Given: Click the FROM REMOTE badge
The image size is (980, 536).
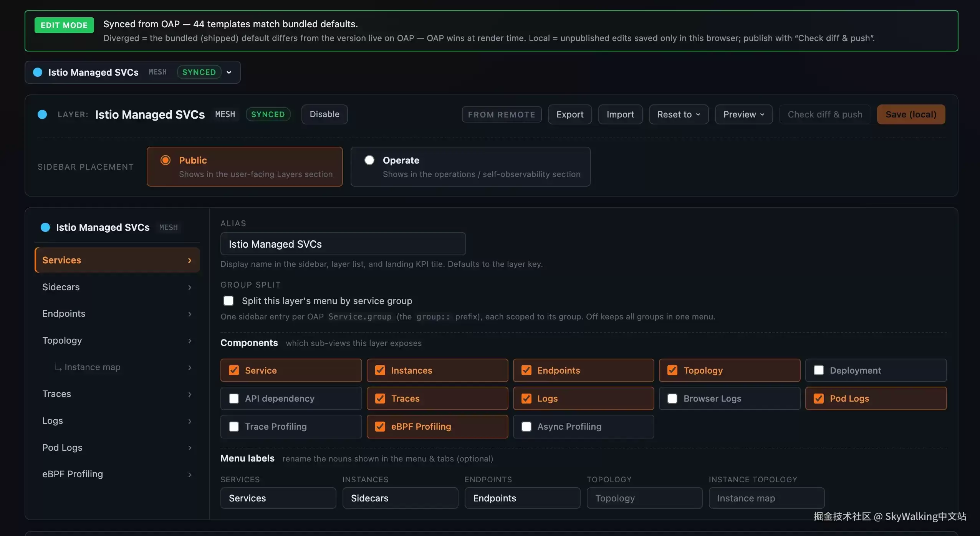Looking at the screenshot, I should (x=502, y=114).
